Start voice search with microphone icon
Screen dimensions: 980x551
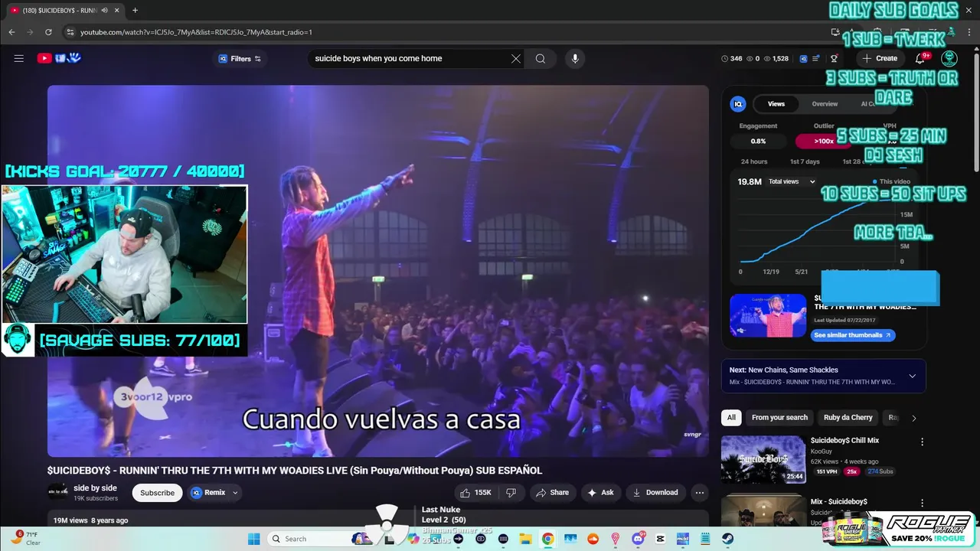point(575,59)
